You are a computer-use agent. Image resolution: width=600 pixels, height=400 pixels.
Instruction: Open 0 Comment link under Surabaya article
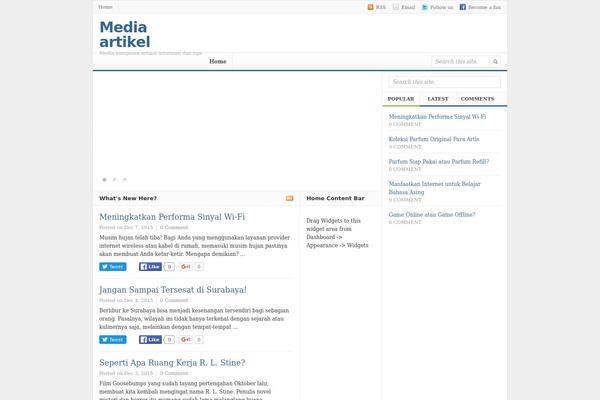click(174, 300)
